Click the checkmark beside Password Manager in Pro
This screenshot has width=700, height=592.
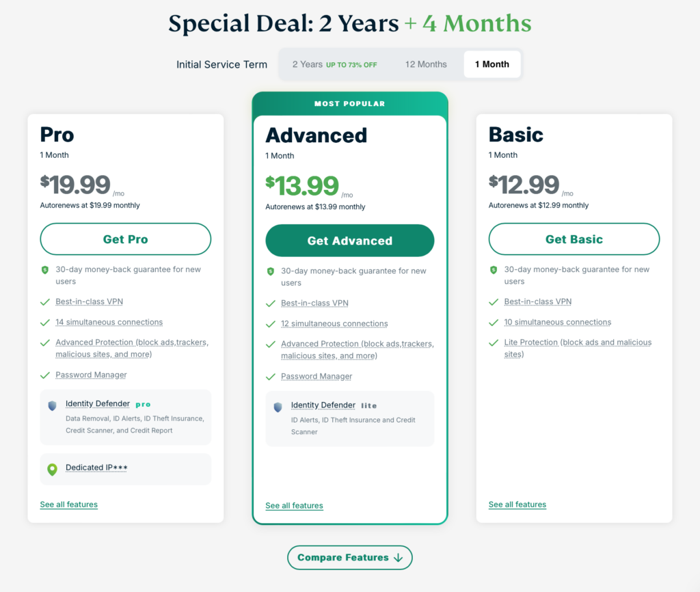click(x=44, y=375)
